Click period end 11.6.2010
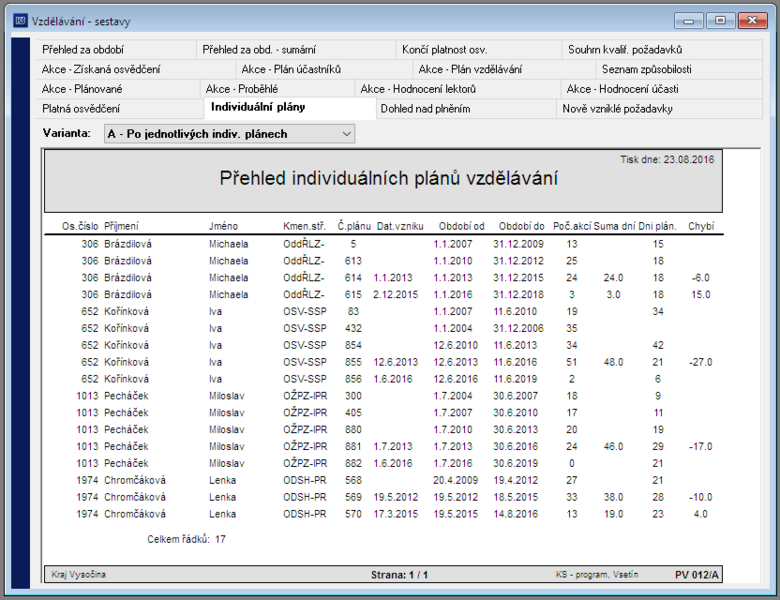Screen dimensions: 780x600 pos(515,311)
